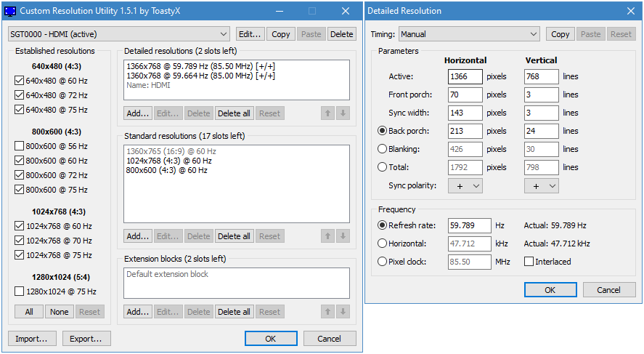Viewport: 644px width, 354px height.
Task: Click the Refresh rate input field
Action: tap(470, 225)
